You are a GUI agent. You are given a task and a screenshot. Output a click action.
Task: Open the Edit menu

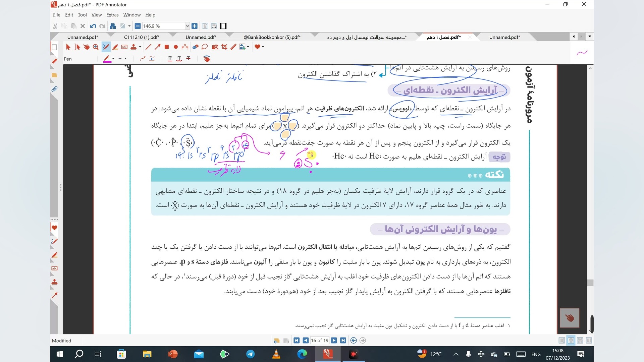(x=69, y=15)
